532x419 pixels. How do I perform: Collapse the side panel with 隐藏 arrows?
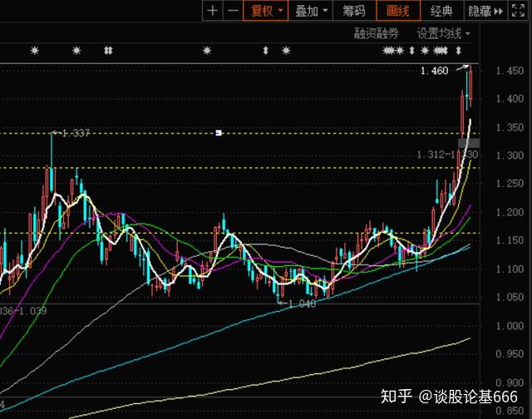[485, 11]
